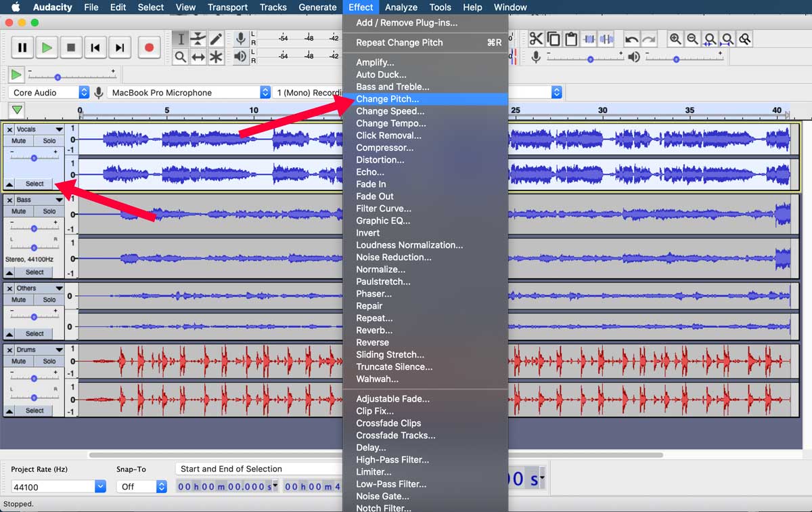Collapse the Bass track with arrow
Viewport: 812px width, 512px height.
coord(9,272)
